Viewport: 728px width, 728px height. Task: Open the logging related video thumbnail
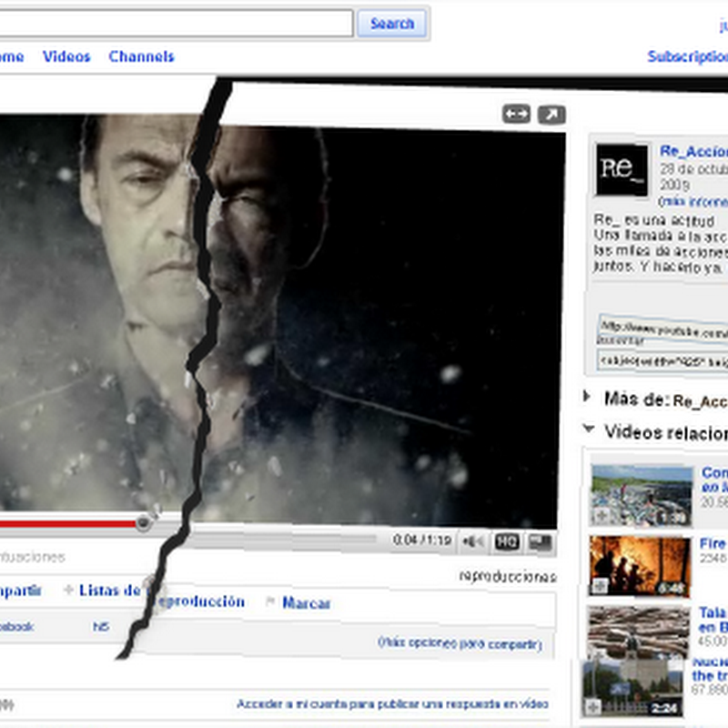pyautogui.click(x=639, y=632)
